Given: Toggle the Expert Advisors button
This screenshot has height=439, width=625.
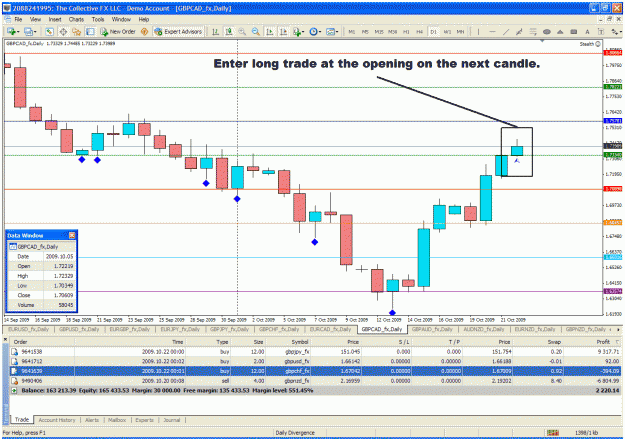Looking at the screenshot, I should pos(178,31).
